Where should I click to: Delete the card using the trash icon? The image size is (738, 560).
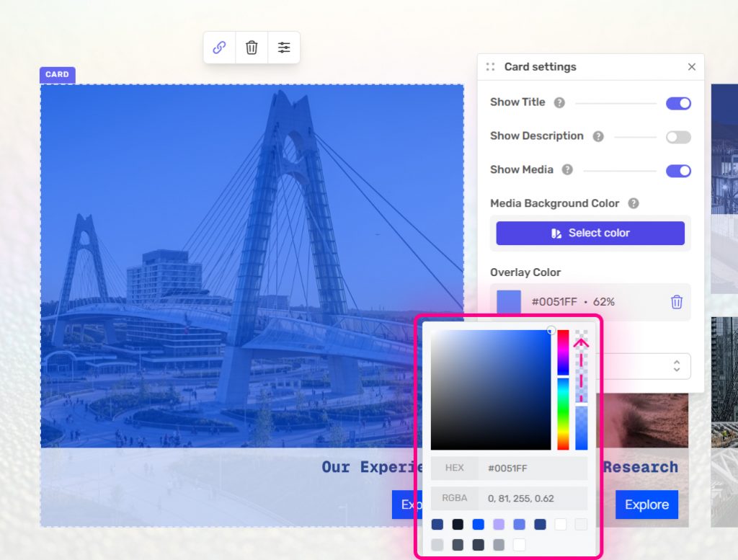[252, 48]
